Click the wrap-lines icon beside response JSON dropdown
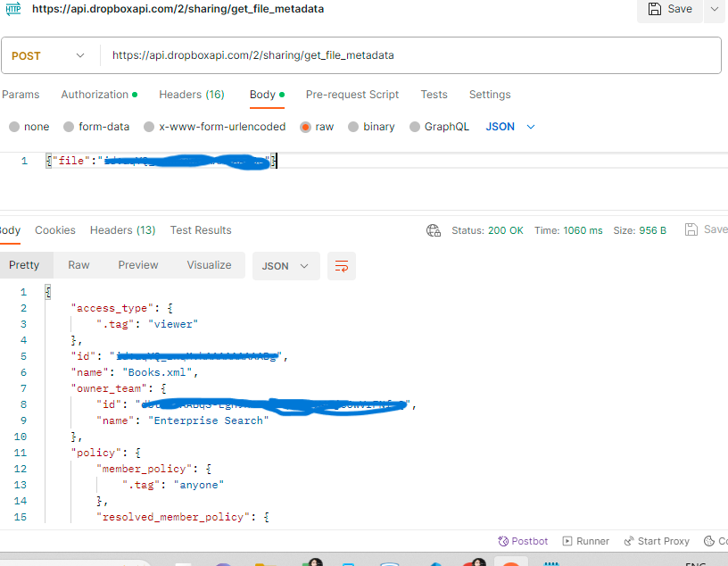 (341, 265)
